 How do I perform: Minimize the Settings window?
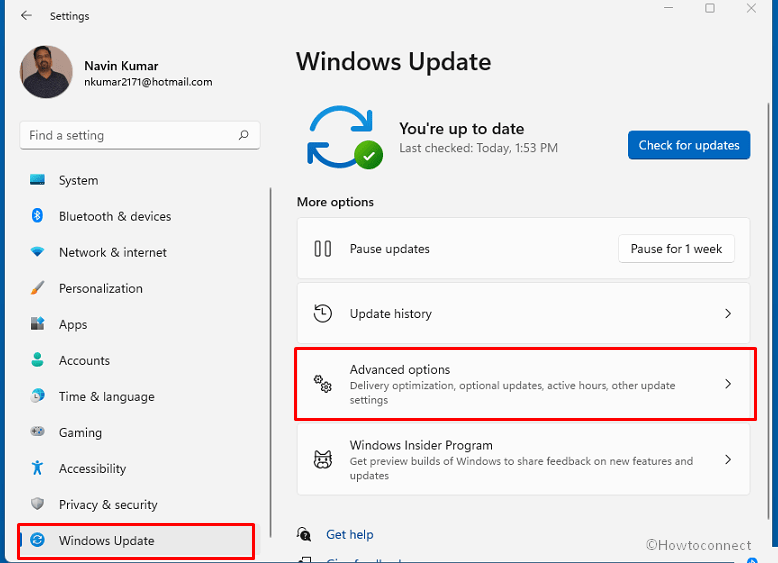pos(668,8)
